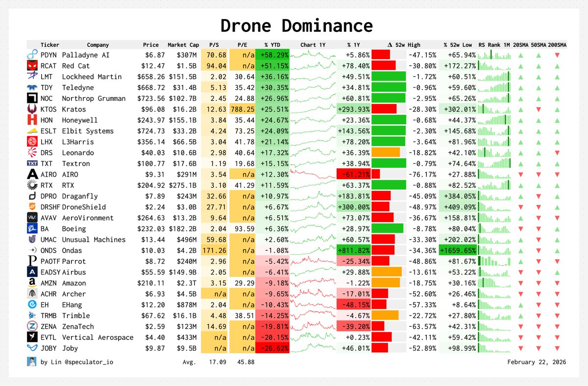Click the DRSHF ticker symbol
Viewport: 588px width, 386px height.
point(50,207)
